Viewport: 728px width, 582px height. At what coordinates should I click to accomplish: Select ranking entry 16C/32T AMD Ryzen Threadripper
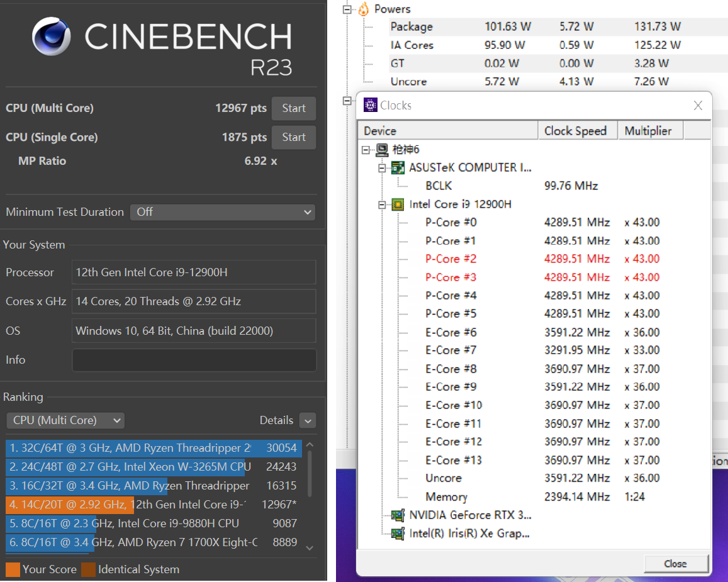coord(154,486)
